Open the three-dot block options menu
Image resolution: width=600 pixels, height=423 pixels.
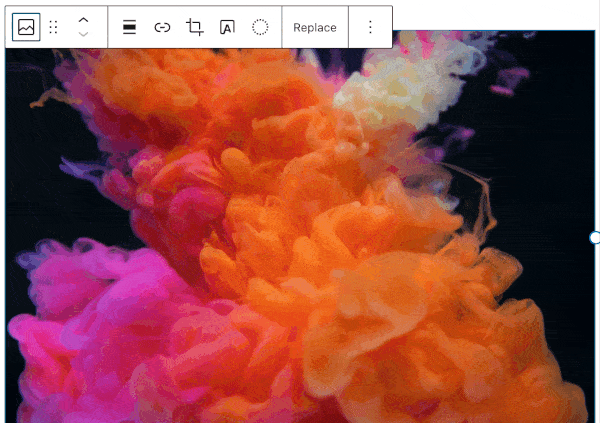point(370,28)
